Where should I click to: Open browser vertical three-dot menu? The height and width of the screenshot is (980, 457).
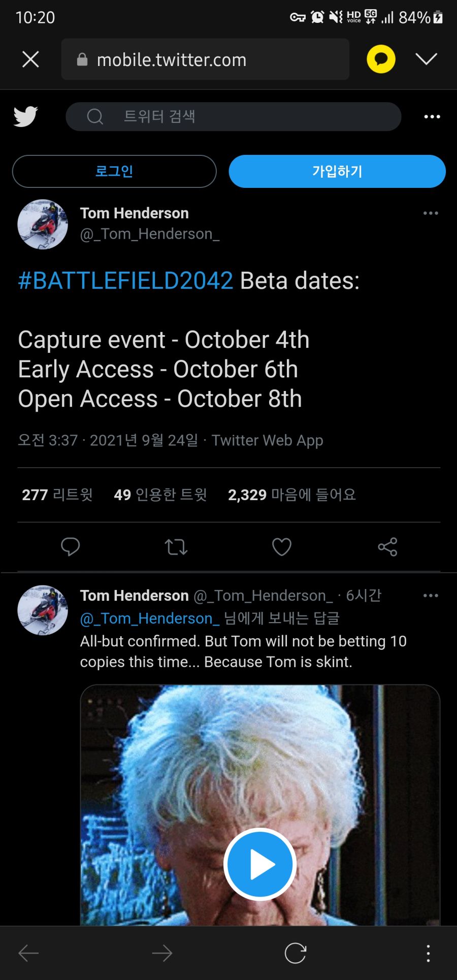click(x=428, y=953)
